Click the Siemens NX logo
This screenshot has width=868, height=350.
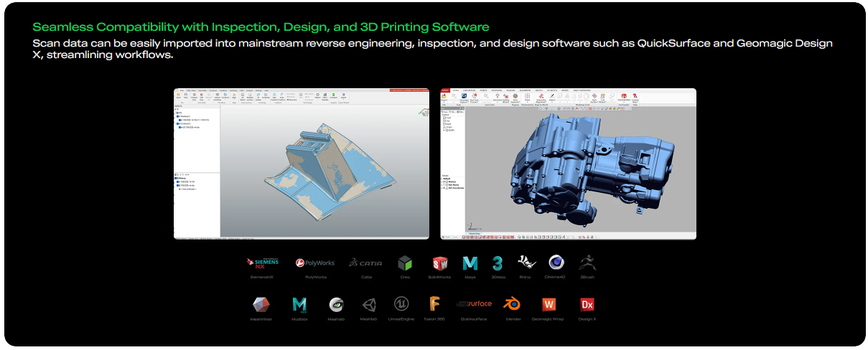261,263
